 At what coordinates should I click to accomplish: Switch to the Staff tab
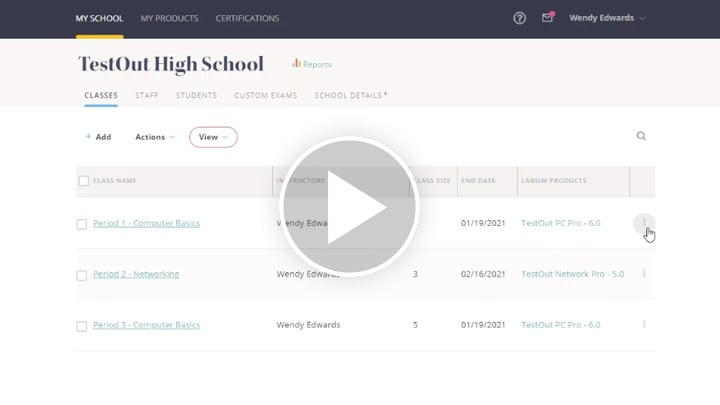(x=147, y=95)
